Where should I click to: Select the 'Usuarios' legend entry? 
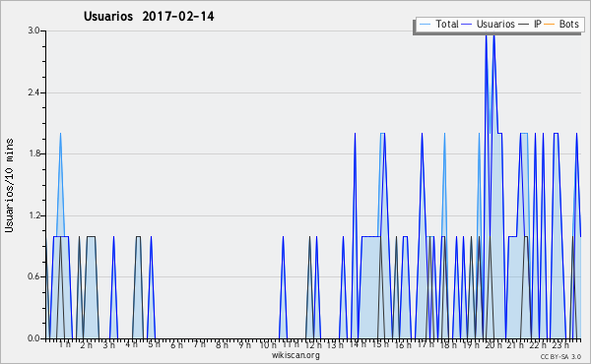495,24
